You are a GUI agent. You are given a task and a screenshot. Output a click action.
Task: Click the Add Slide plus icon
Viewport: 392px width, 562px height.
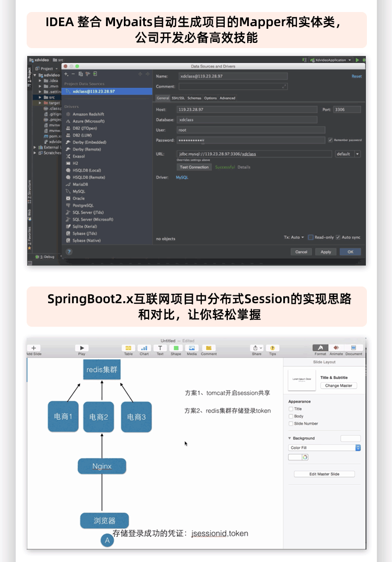point(33,348)
